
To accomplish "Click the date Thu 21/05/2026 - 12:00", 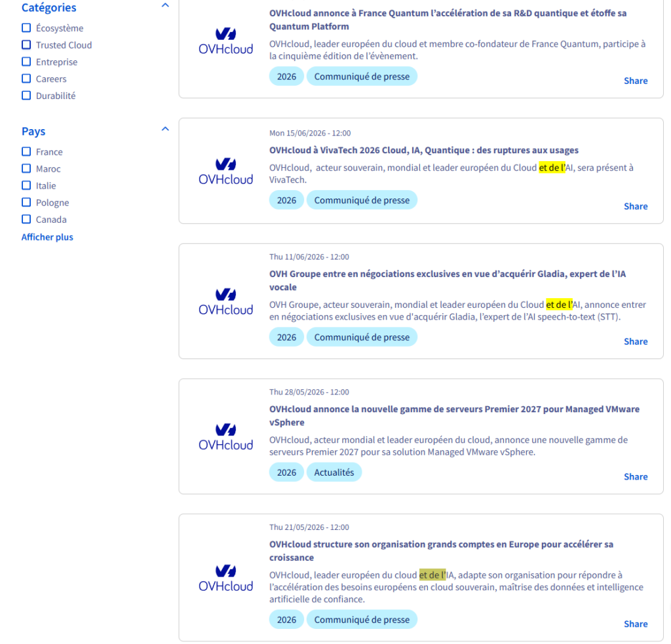I will click(309, 527).
